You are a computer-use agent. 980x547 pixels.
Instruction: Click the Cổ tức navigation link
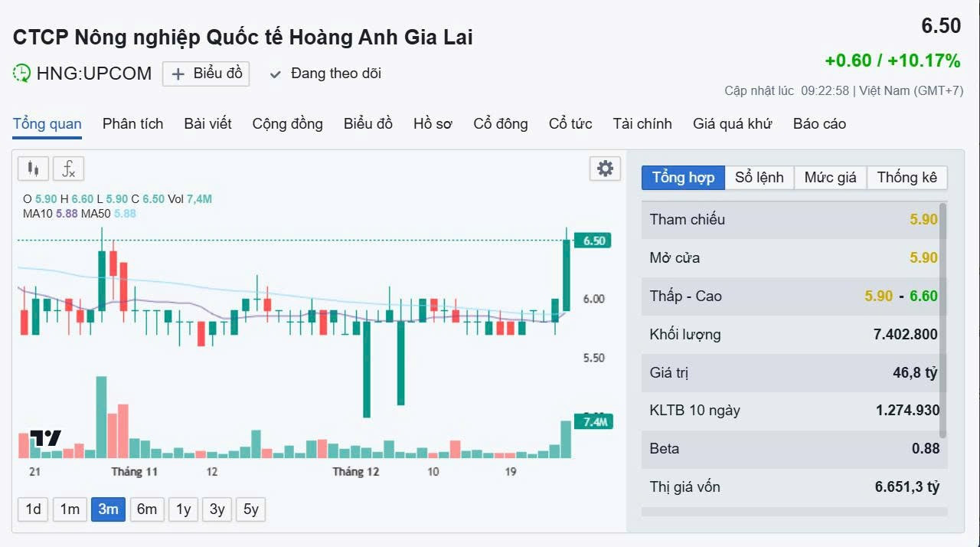(570, 124)
